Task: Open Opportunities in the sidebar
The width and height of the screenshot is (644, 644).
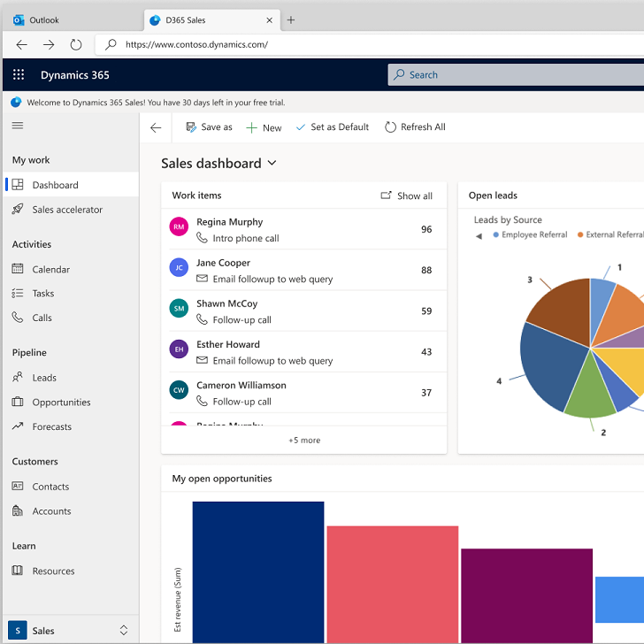Action: (x=71, y=402)
